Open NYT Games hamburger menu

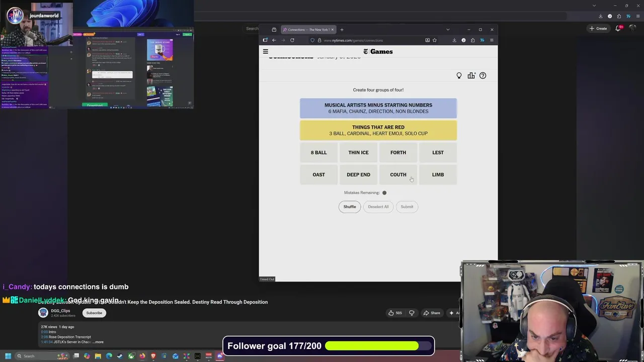[x=266, y=51]
